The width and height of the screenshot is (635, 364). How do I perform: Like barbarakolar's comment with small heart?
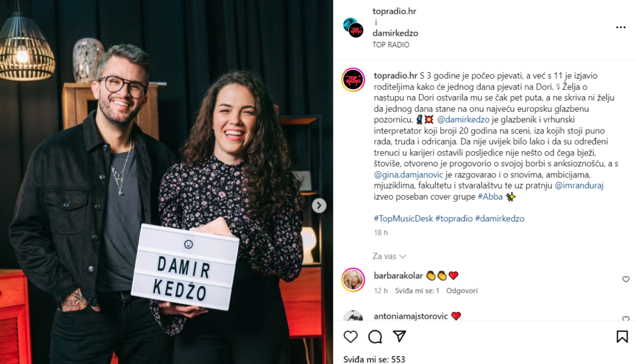[x=626, y=280]
